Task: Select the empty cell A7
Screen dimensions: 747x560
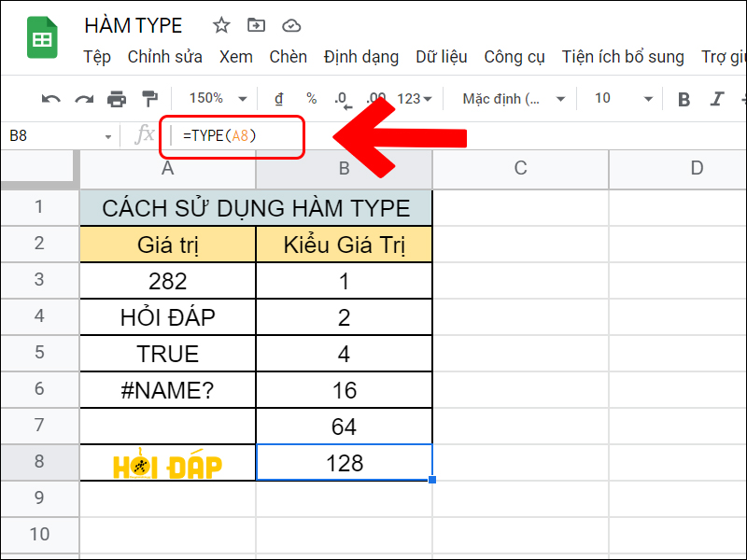Action: [168, 427]
